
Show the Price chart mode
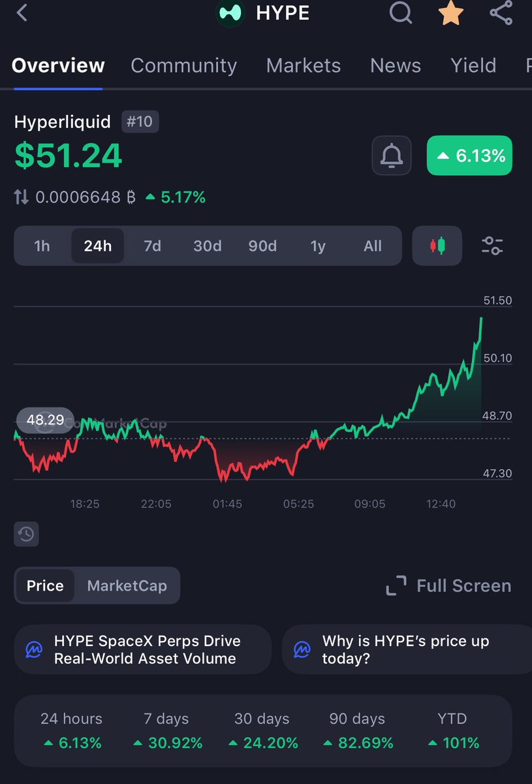(x=45, y=585)
